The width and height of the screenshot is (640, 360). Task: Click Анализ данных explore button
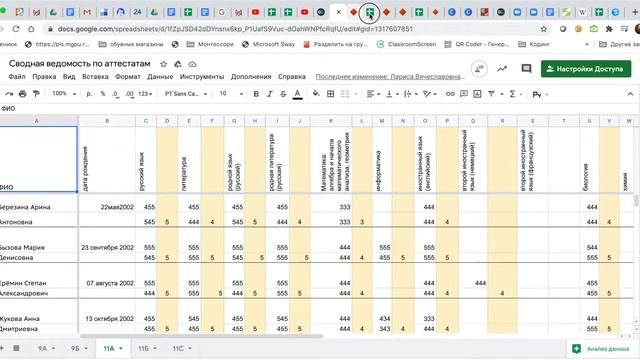(x=602, y=349)
